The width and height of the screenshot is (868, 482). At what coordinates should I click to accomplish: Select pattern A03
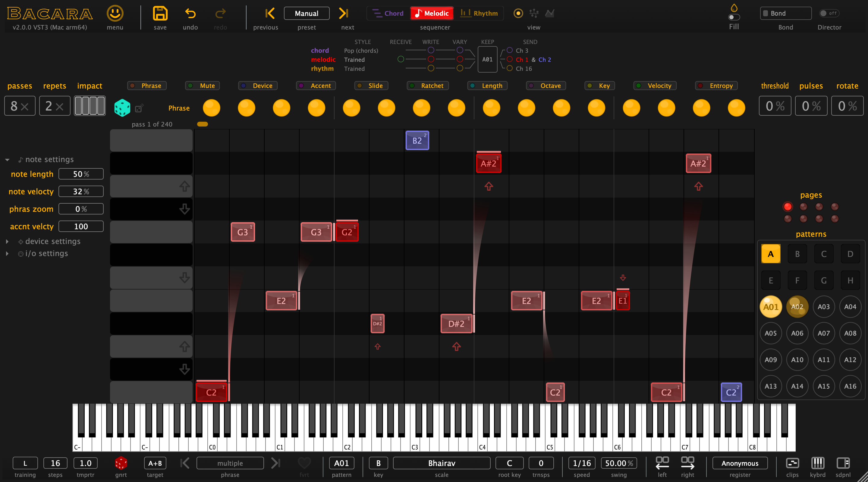click(823, 306)
